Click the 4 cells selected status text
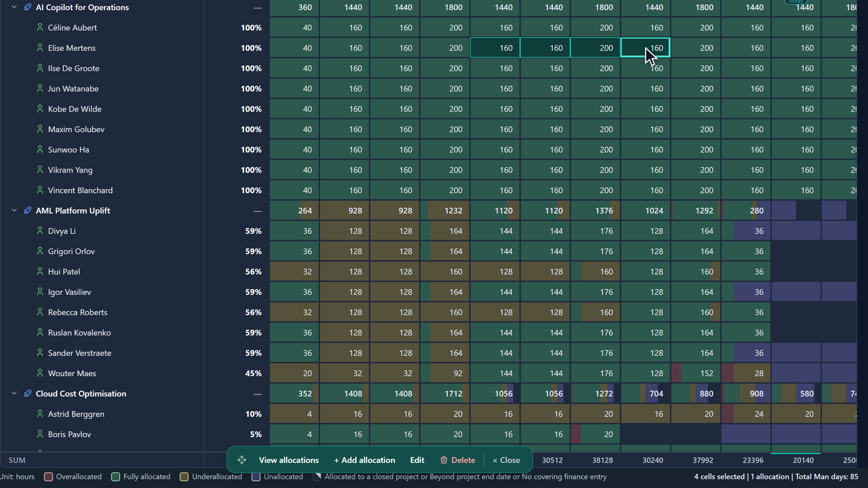Screen dimensions: 868x488 [x=719, y=476]
